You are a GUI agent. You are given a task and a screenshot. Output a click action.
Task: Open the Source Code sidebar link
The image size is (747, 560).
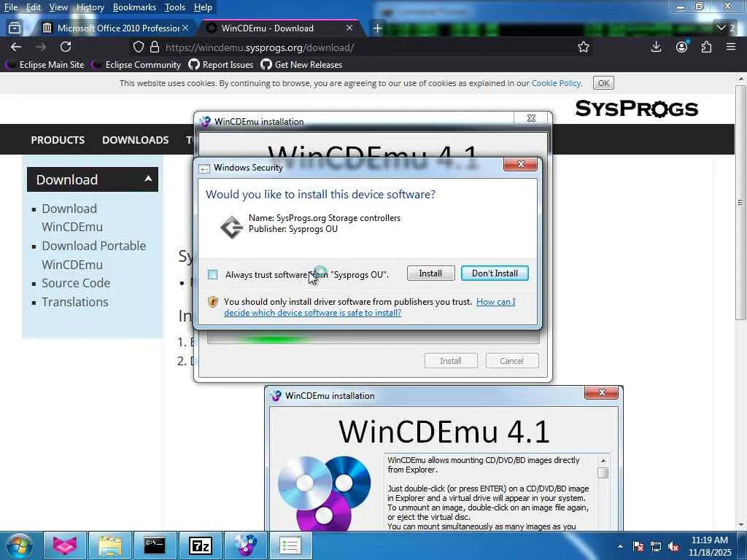[x=76, y=283]
